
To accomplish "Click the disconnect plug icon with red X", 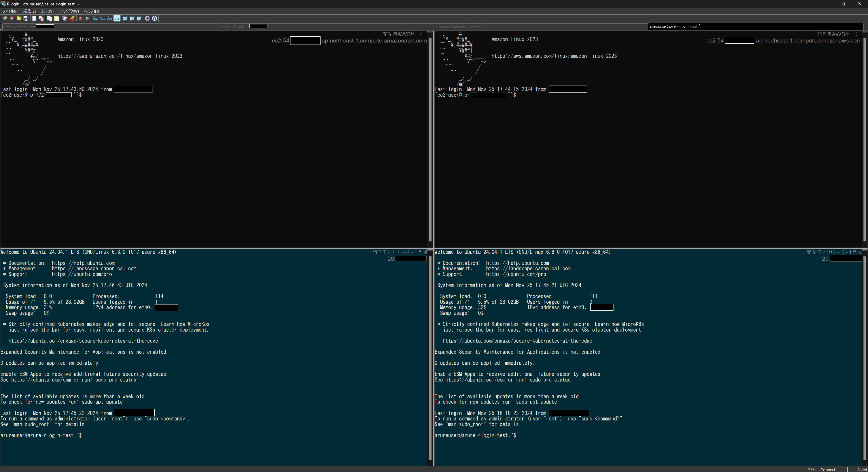I will [12, 19].
